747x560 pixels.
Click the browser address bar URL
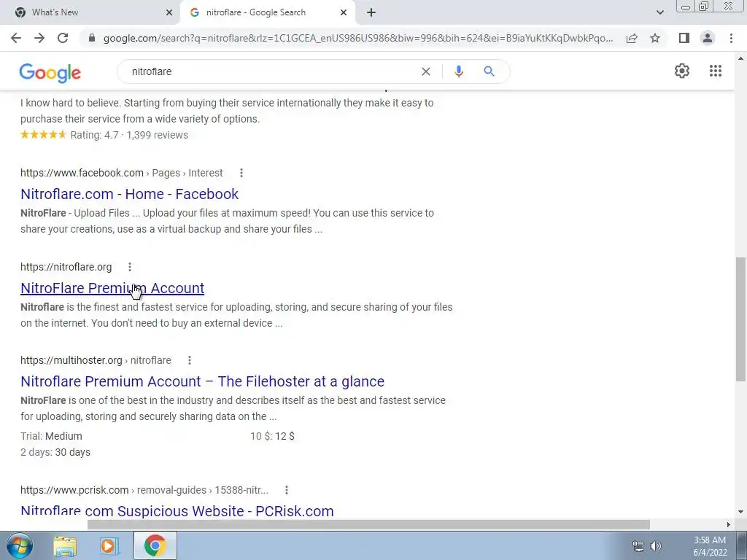pyautogui.click(x=358, y=38)
